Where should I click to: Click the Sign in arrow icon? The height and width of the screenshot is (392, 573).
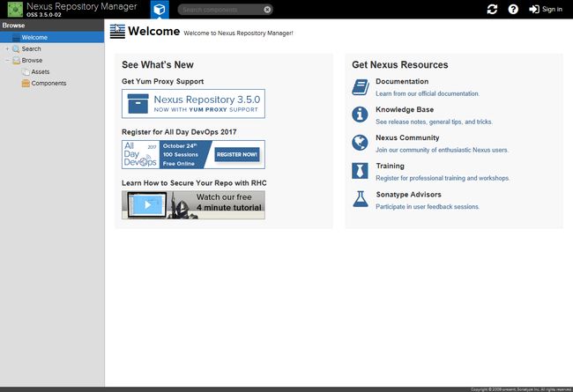click(534, 9)
